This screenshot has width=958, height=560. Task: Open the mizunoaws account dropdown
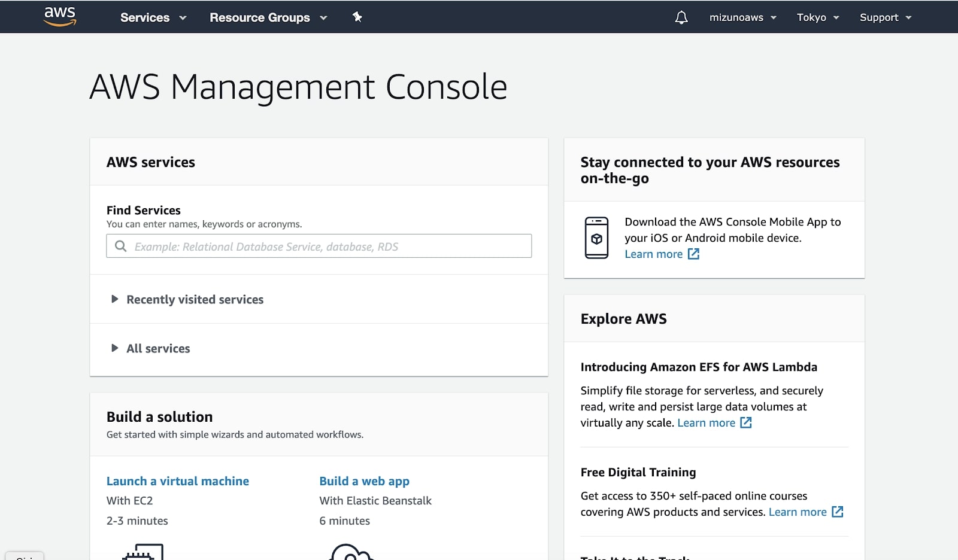coord(743,17)
